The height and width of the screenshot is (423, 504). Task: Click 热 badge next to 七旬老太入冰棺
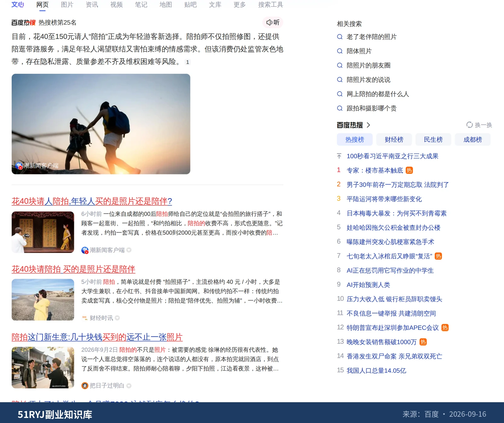click(438, 256)
